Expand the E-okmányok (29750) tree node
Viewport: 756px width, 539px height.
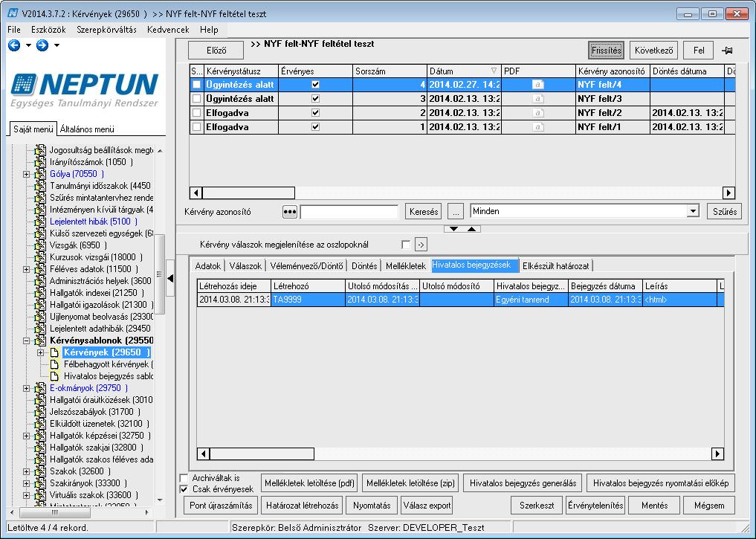[27, 388]
